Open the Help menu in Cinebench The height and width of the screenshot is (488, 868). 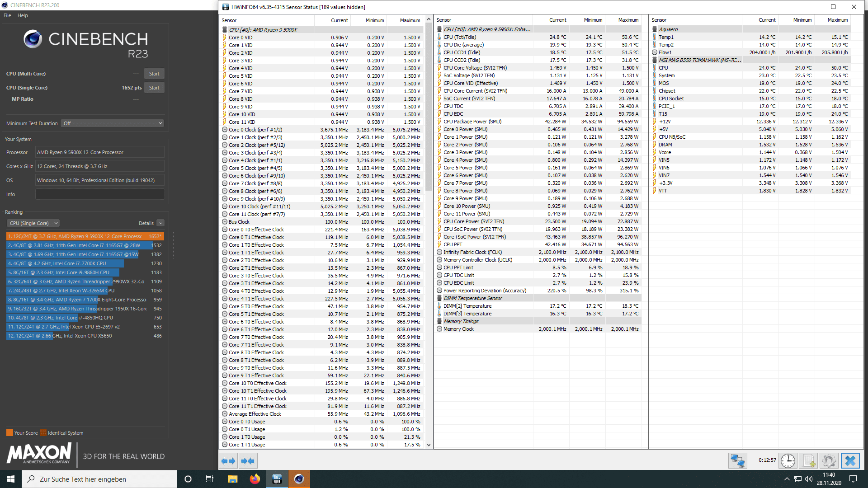[x=23, y=15]
